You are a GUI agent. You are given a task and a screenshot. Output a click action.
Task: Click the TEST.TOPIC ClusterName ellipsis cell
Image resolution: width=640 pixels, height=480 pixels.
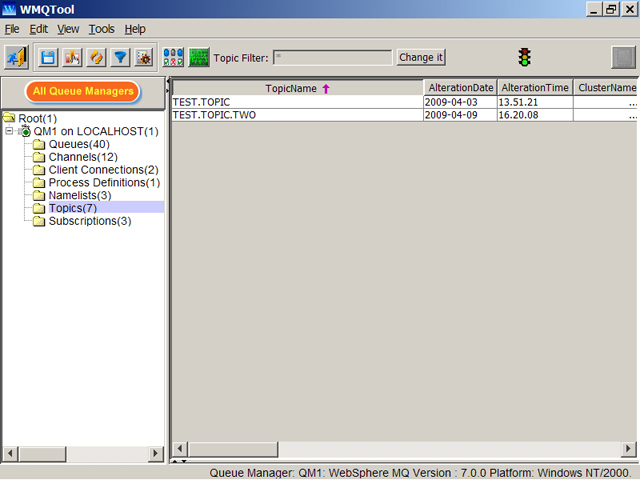tap(606, 102)
